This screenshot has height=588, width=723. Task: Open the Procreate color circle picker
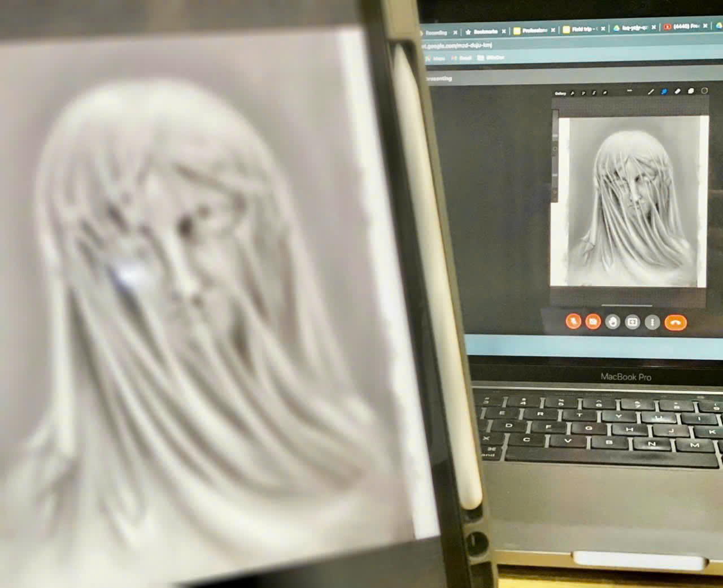click(704, 90)
